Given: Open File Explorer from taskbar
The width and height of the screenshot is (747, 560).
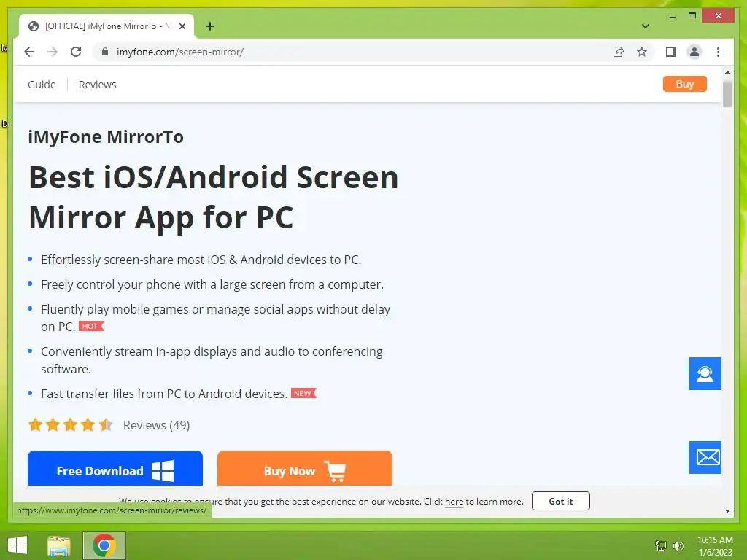Looking at the screenshot, I should 59,545.
